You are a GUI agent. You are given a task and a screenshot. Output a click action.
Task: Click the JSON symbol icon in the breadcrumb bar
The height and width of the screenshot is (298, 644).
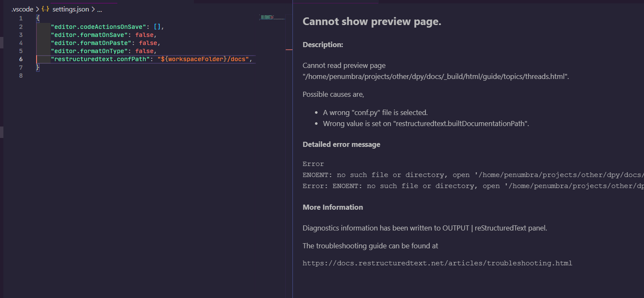coord(45,8)
